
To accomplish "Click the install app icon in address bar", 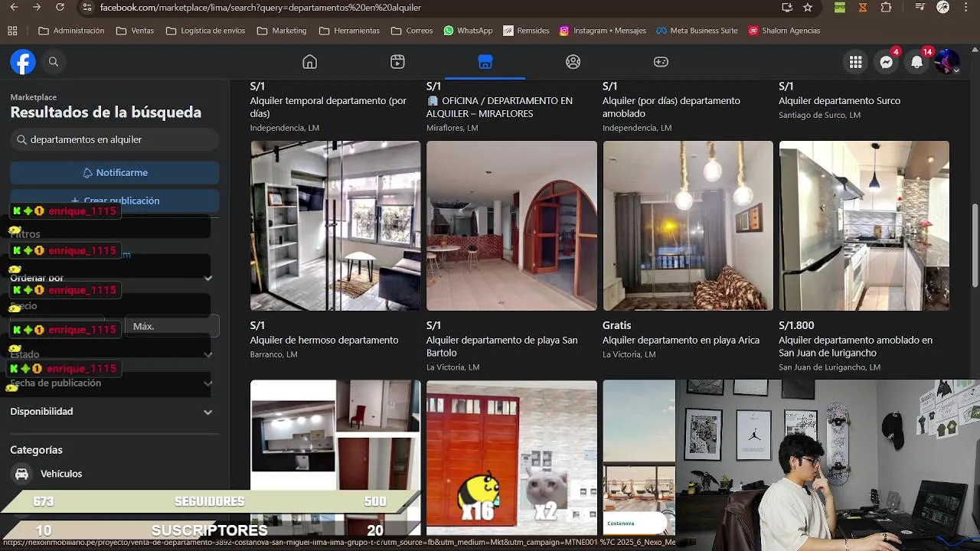I will tap(787, 8).
